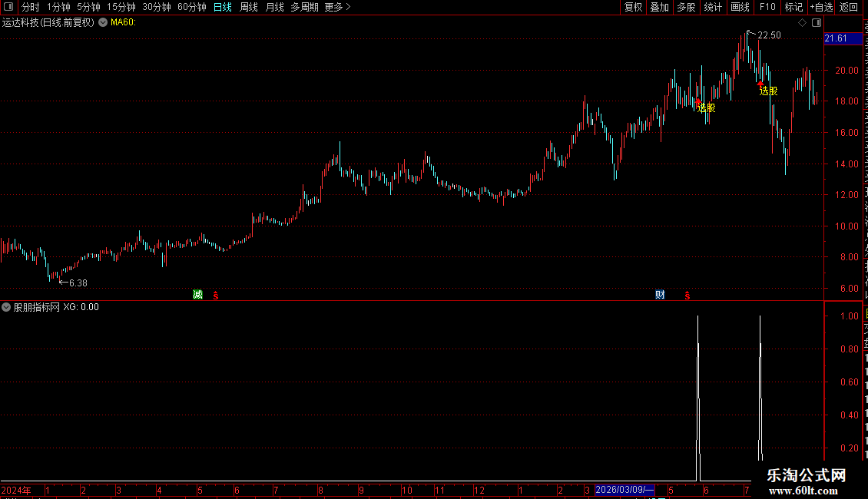Click the blue 财 financial report marker

[x=660, y=294]
